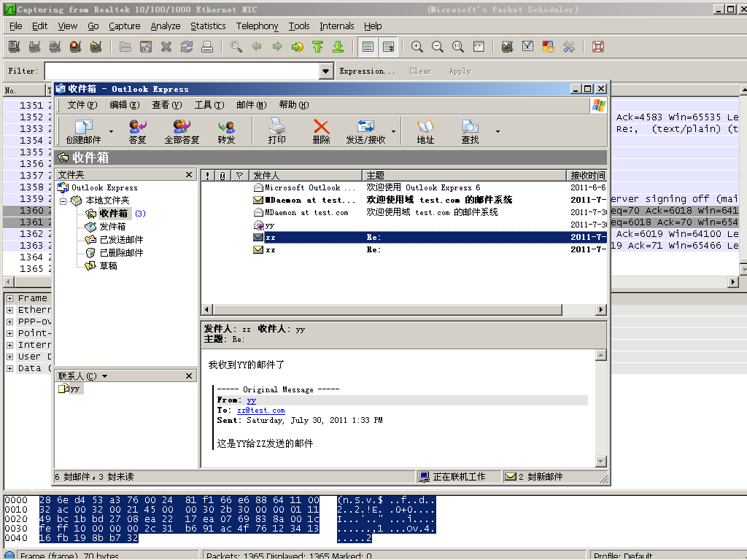This screenshot has width=747, height=560.
Task: Expand the PPP-over-Ethernet entry in details
Action: click(9, 322)
